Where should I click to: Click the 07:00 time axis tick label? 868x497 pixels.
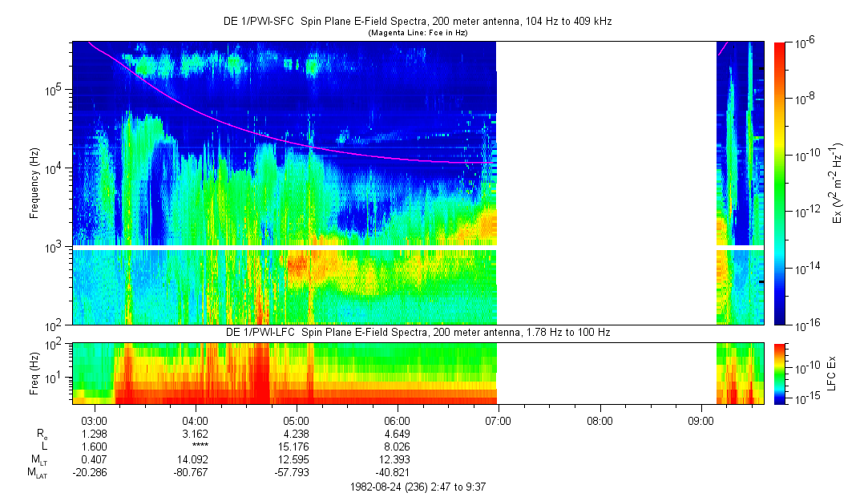tap(499, 420)
